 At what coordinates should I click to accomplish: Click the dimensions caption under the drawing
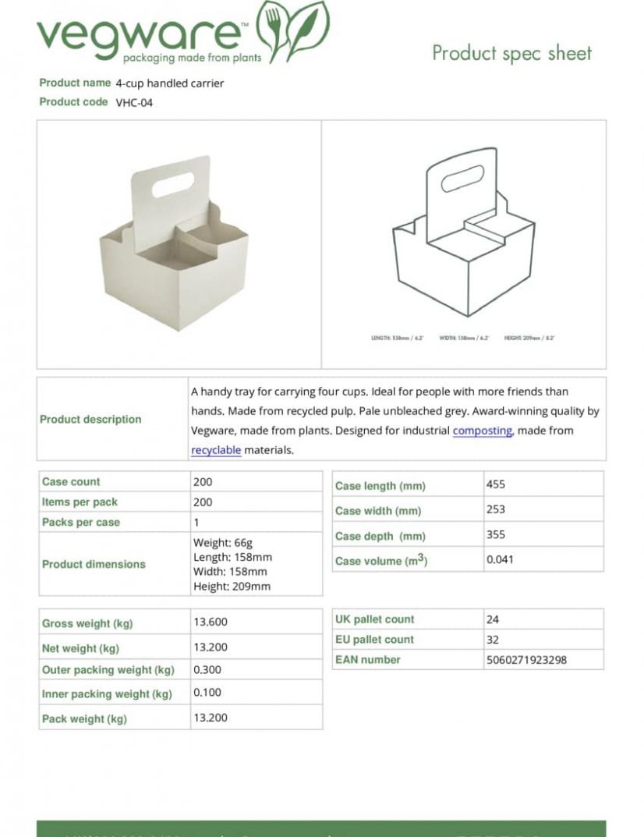click(462, 338)
